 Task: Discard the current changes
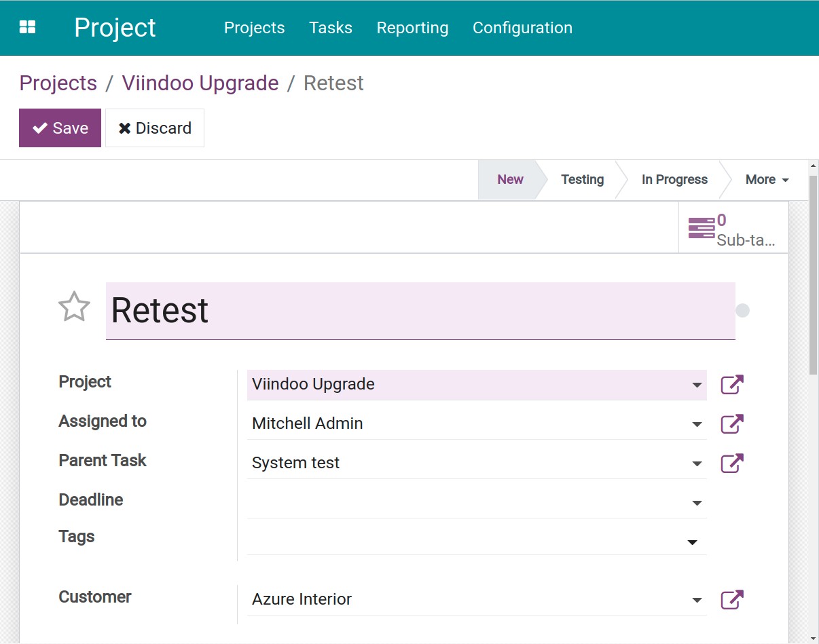[x=155, y=128]
